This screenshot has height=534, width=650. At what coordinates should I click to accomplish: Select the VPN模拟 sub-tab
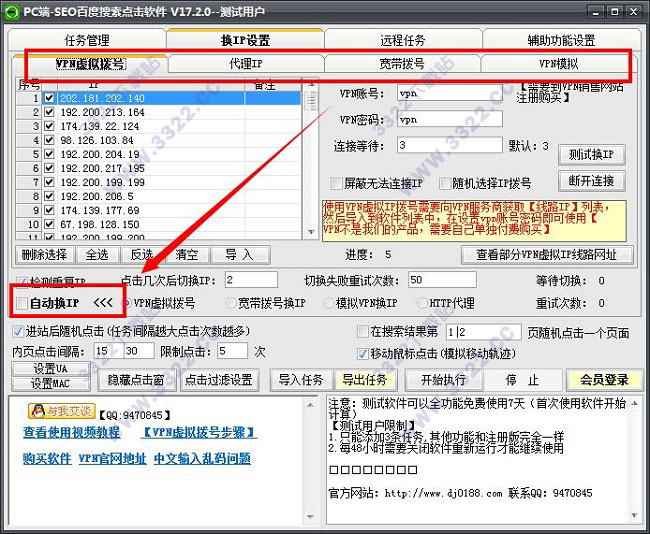(559, 64)
